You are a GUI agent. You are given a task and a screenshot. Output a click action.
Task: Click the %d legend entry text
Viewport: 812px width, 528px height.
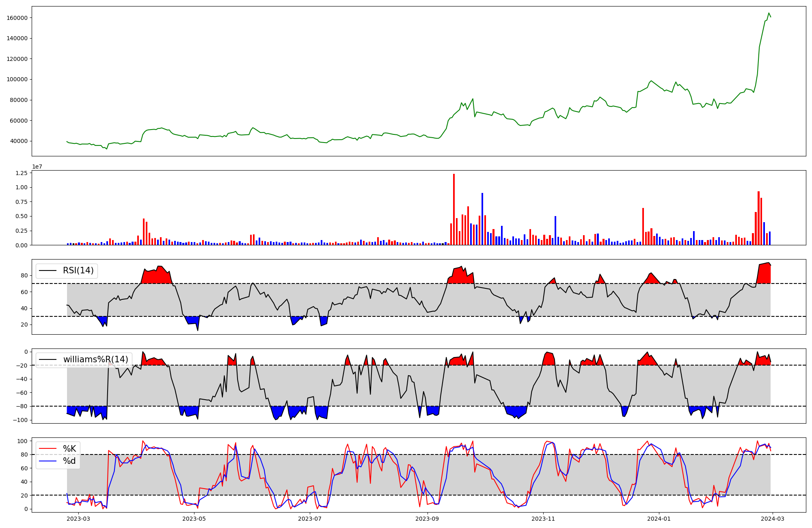pyautogui.click(x=69, y=461)
